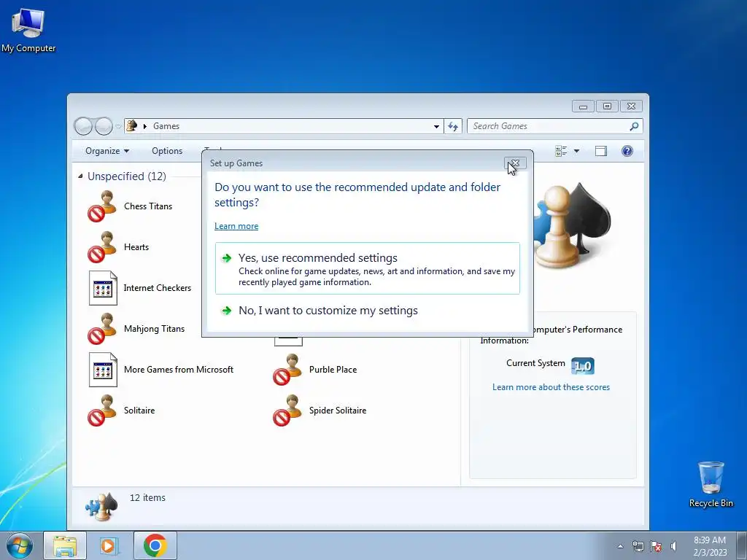Viewport: 747px width, 560px height.
Task: Click the '12 items' status text
Action: 147,497
